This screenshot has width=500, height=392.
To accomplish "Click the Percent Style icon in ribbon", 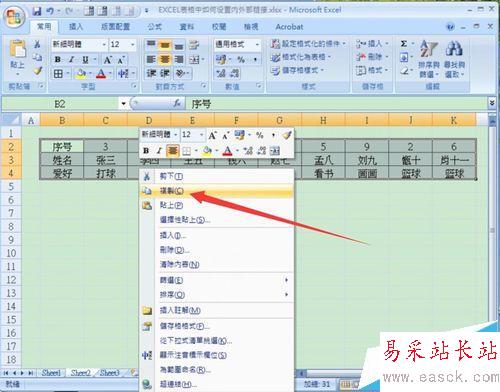I will point(241,59).
